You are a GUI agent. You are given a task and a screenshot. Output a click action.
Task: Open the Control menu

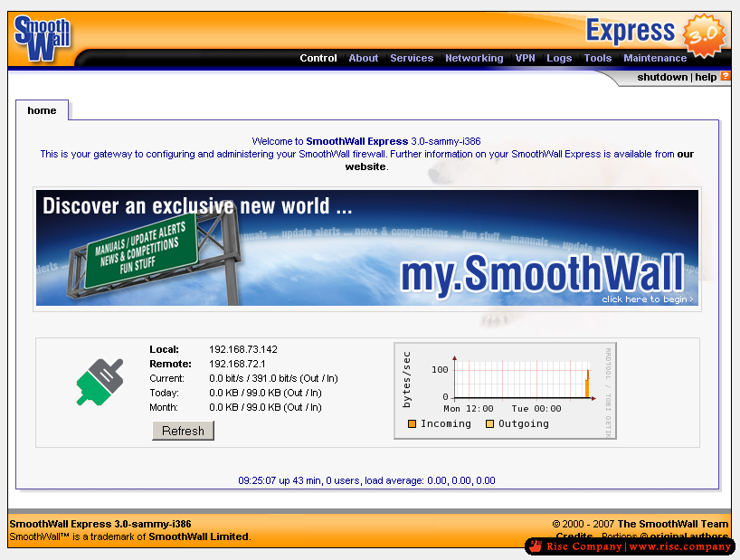click(x=318, y=58)
